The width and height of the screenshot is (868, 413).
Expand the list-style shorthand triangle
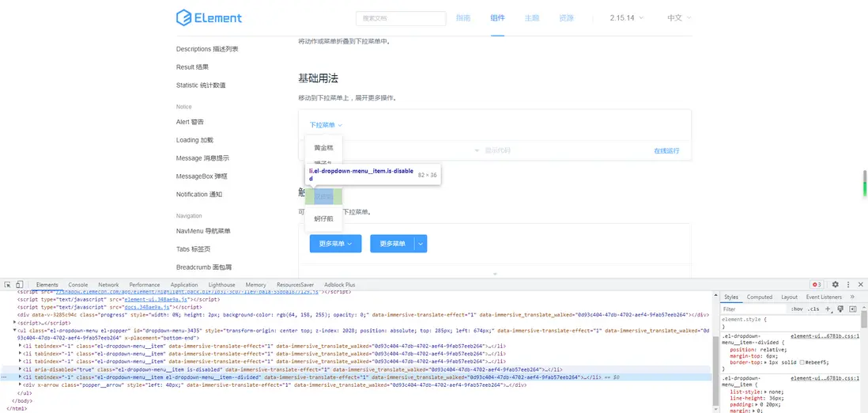coord(764,392)
